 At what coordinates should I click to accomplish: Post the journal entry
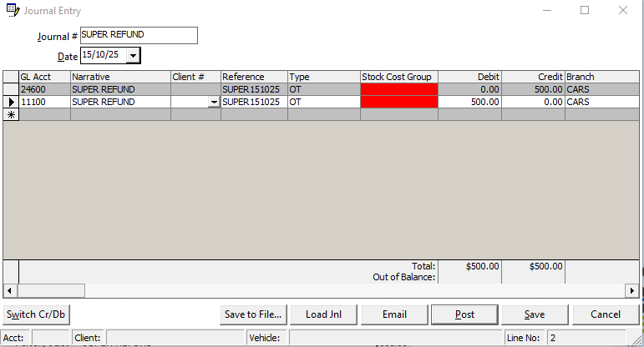pos(464,314)
